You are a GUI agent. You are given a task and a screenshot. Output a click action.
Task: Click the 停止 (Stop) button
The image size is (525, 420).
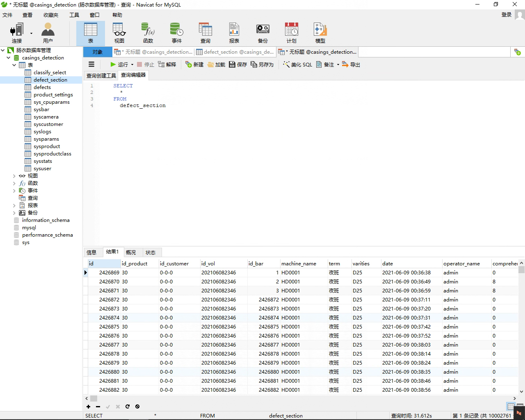pos(146,64)
